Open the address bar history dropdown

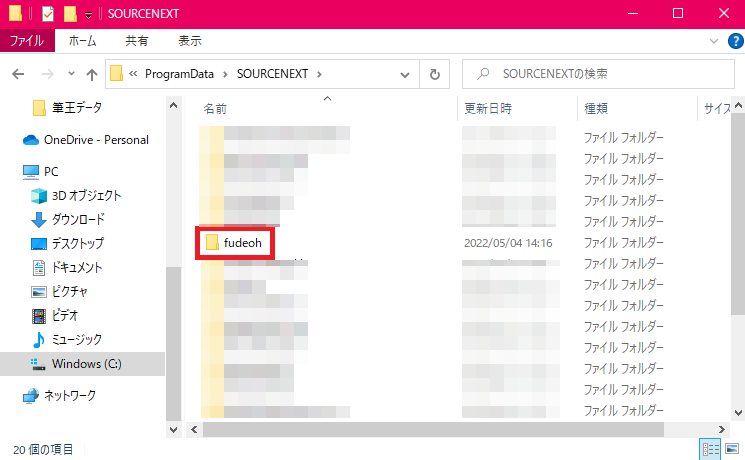pos(405,75)
